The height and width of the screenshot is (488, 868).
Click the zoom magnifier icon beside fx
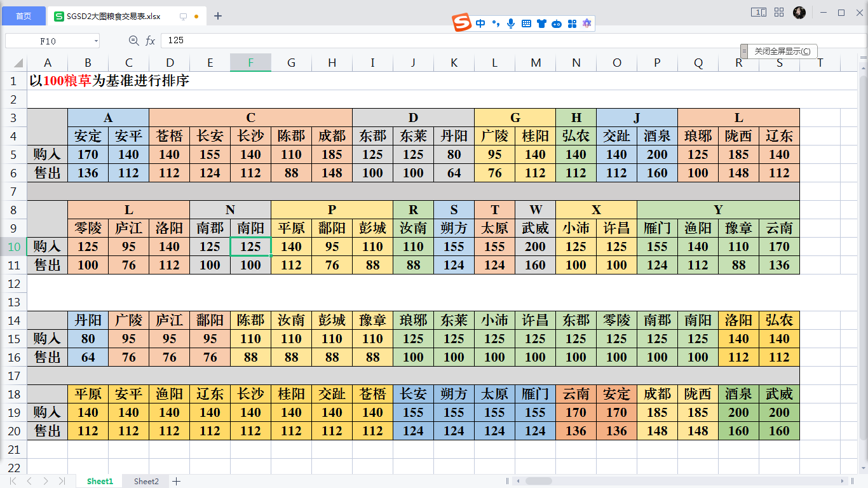point(134,41)
